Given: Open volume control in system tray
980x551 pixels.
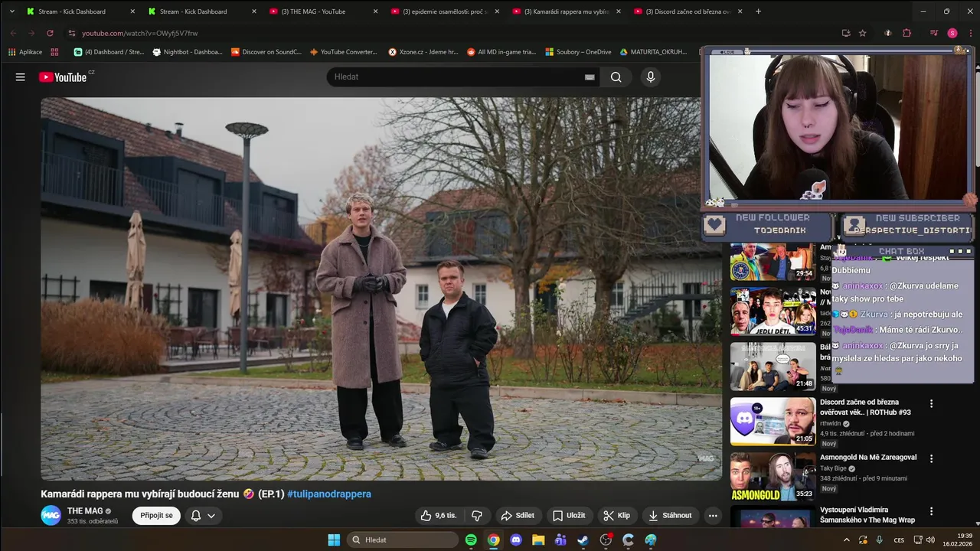Looking at the screenshot, I should pos(931,540).
